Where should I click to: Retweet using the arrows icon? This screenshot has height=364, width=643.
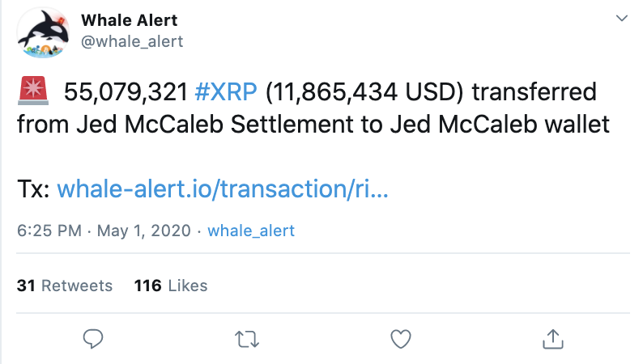[247, 340]
